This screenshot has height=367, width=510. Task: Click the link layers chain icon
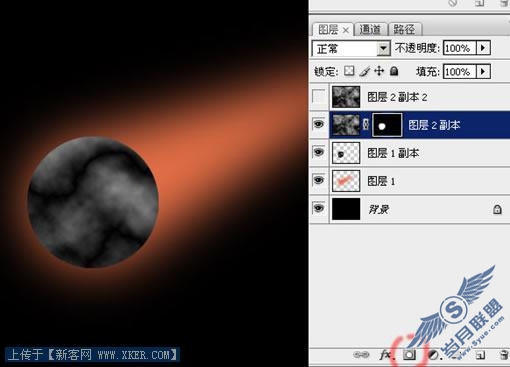click(x=361, y=355)
